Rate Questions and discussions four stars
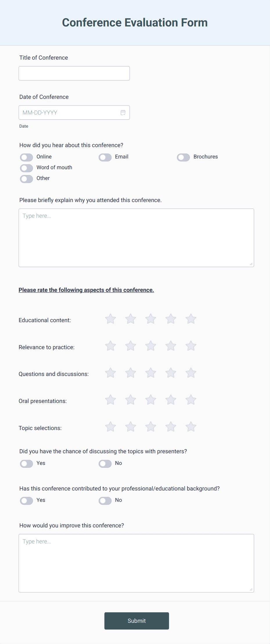Screen dimensions: 270x644 [x=171, y=372]
